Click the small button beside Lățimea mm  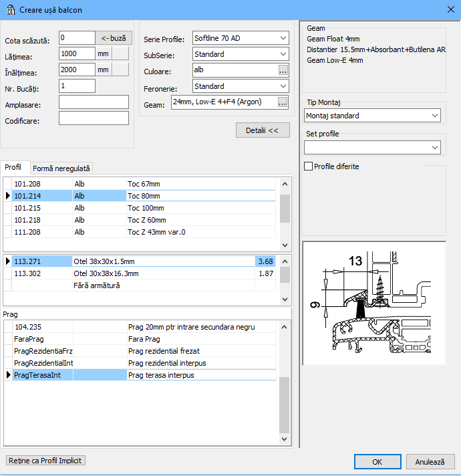tap(120, 54)
